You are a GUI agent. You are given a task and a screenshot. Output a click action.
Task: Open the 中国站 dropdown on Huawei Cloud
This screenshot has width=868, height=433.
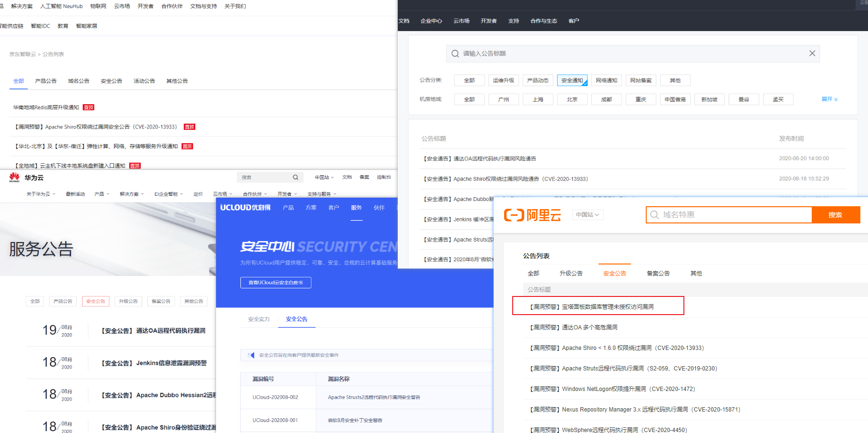coord(324,177)
